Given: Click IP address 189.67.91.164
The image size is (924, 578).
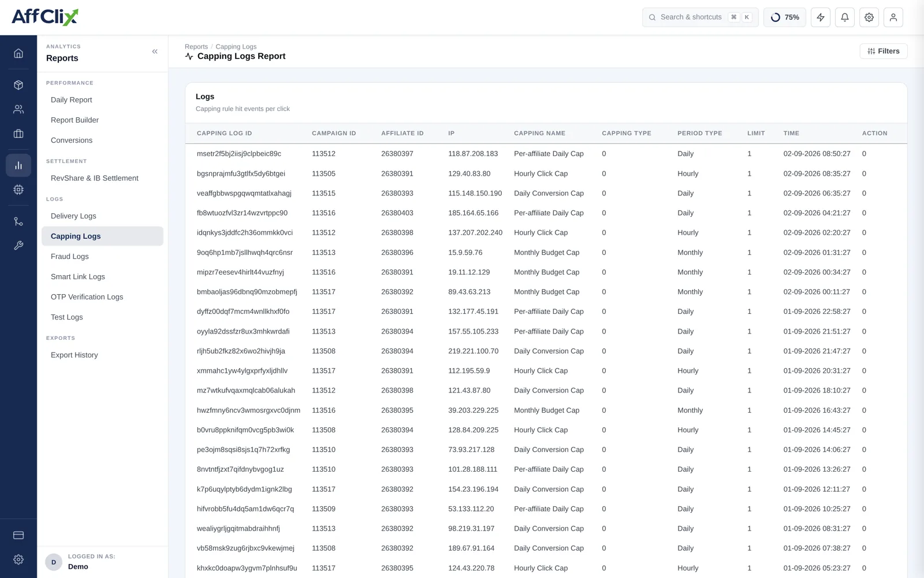Looking at the screenshot, I should 471,548.
